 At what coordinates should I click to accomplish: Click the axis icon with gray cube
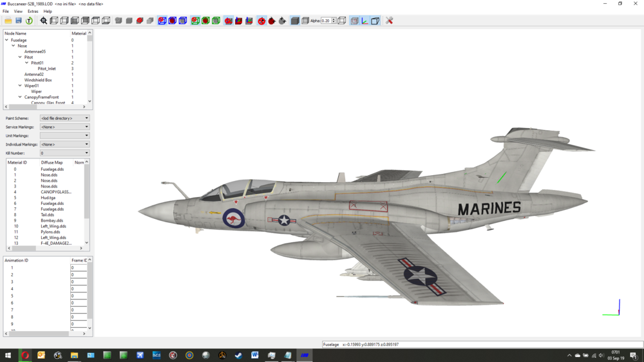249,21
